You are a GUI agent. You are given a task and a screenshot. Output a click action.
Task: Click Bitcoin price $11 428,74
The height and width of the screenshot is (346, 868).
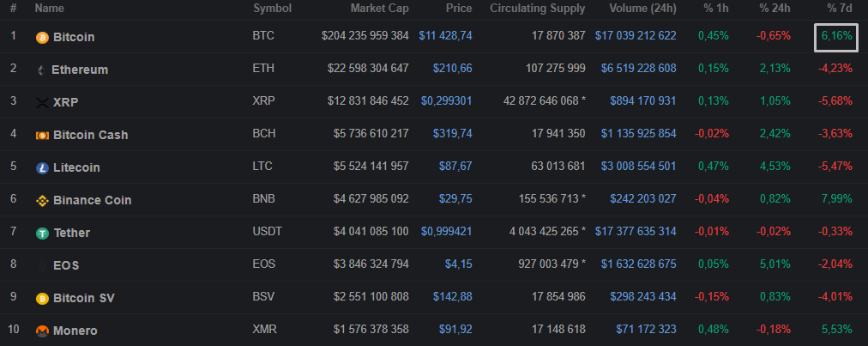click(x=446, y=36)
